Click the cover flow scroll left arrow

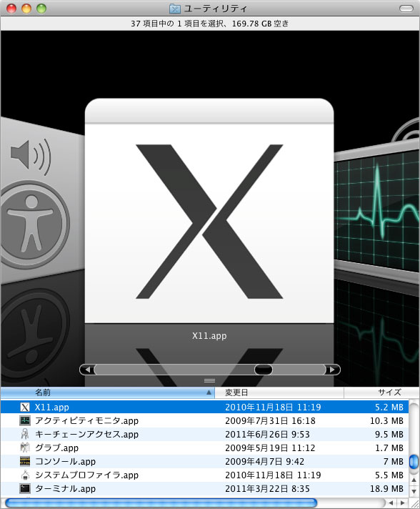coord(87,370)
